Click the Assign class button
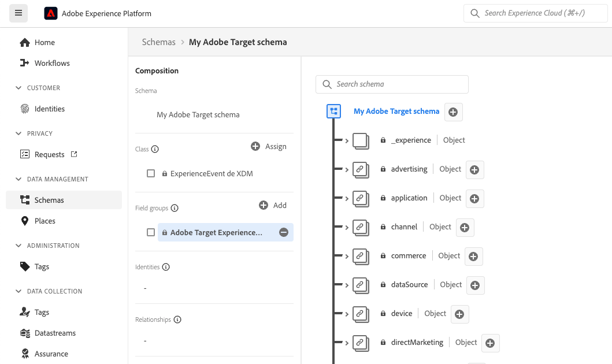 pos(269,146)
